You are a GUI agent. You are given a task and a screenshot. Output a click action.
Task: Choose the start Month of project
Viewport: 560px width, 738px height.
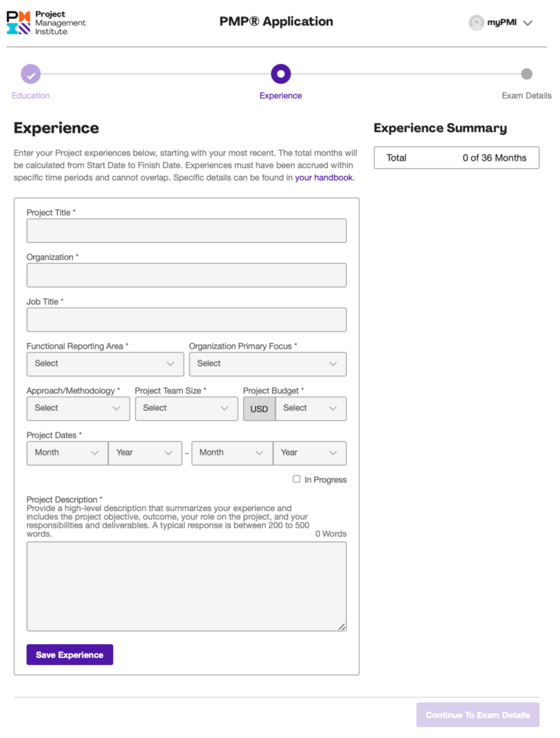point(67,453)
